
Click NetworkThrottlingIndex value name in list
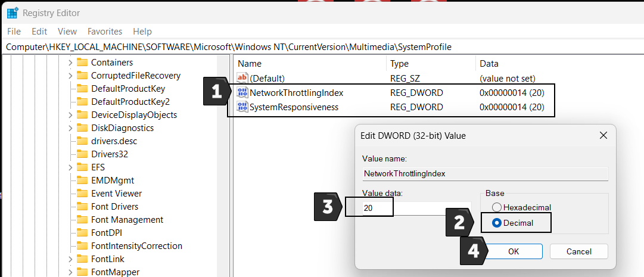[297, 93]
